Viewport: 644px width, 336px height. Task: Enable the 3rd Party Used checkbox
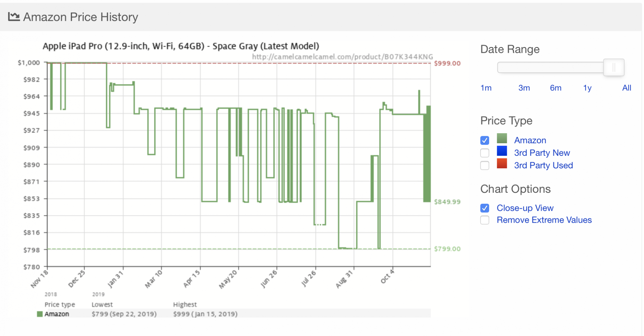coord(485,165)
